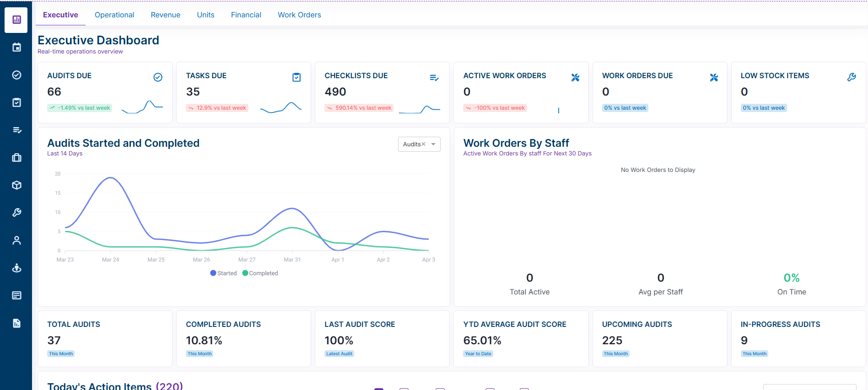Select the checklist lines sidebar icon
868x390 pixels.
tap(16, 130)
